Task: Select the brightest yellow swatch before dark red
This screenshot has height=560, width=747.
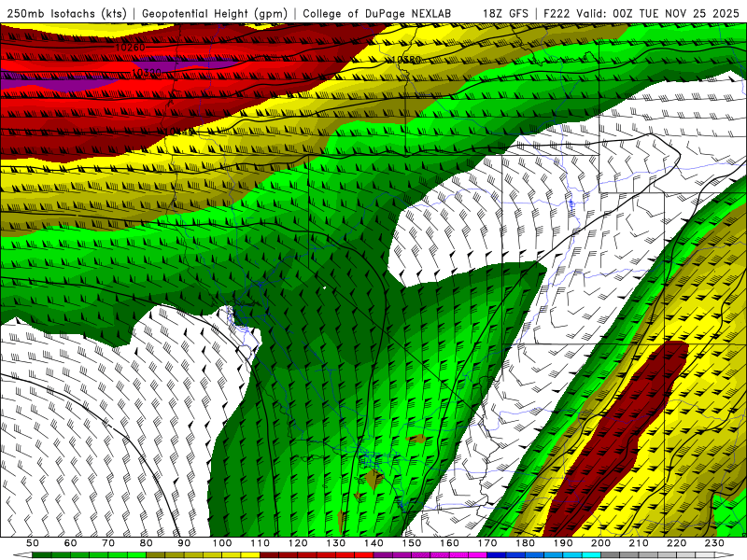Action: click(x=250, y=555)
